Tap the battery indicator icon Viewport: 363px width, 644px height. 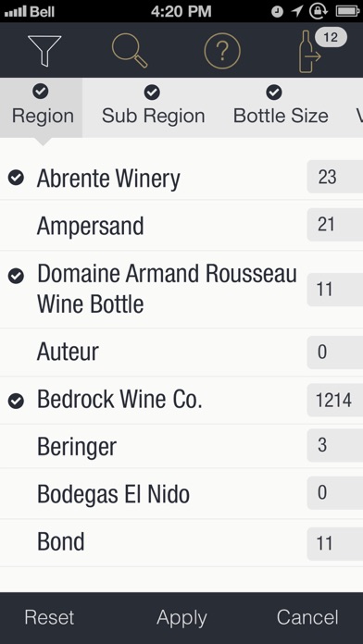click(348, 11)
